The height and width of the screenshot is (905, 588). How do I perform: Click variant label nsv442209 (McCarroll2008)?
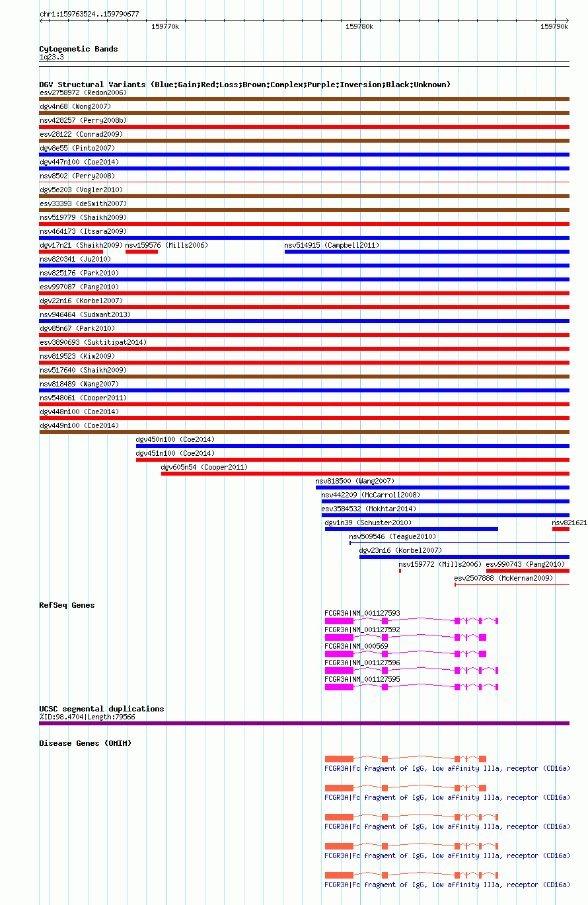point(371,495)
